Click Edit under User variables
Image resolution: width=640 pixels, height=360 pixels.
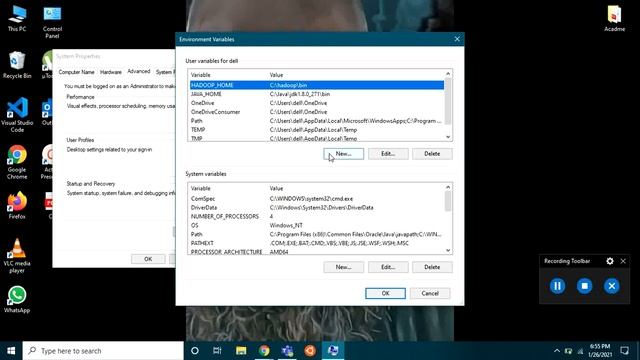(x=388, y=154)
